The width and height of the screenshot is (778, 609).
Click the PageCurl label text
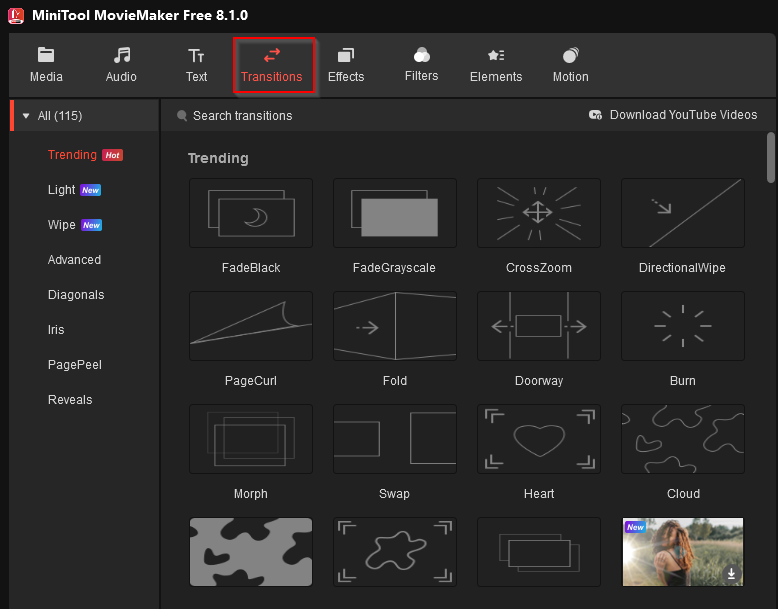[251, 381]
